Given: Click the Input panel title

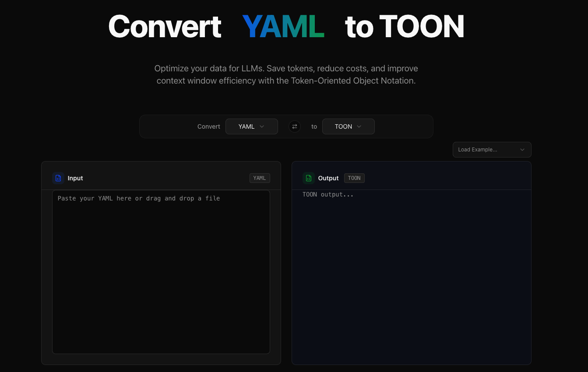Looking at the screenshot, I should pos(75,178).
